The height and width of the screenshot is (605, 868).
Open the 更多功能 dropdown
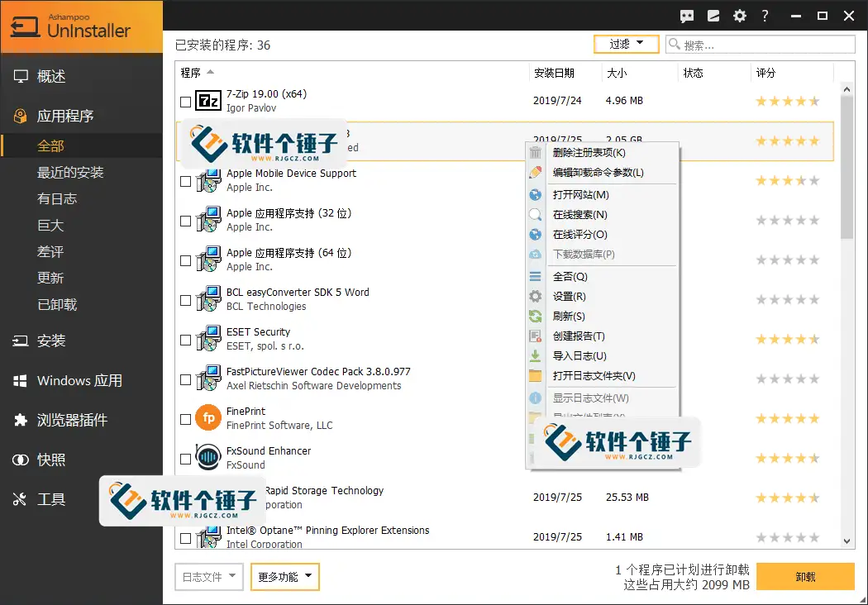coord(285,577)
